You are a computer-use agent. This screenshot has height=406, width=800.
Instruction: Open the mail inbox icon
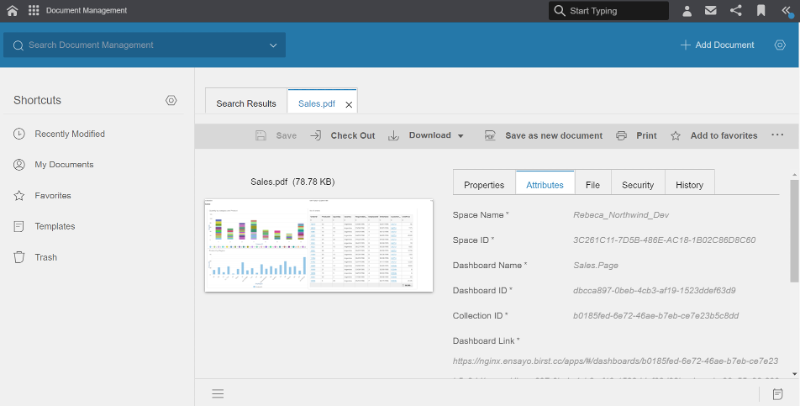(711, 11)
